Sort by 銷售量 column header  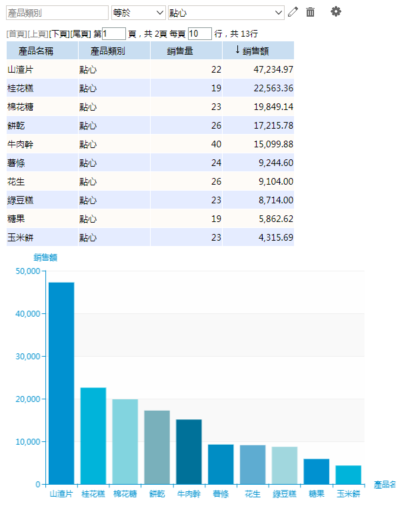pos(185,51)
